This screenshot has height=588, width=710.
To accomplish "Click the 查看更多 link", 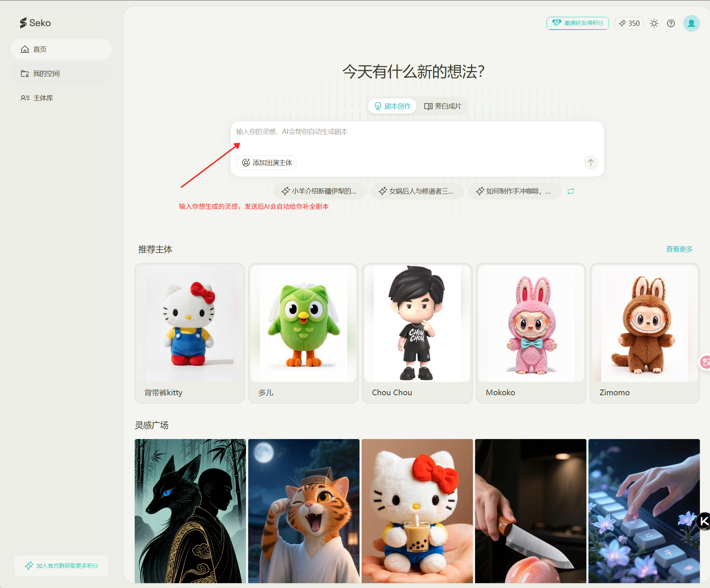I will [679, 249].
